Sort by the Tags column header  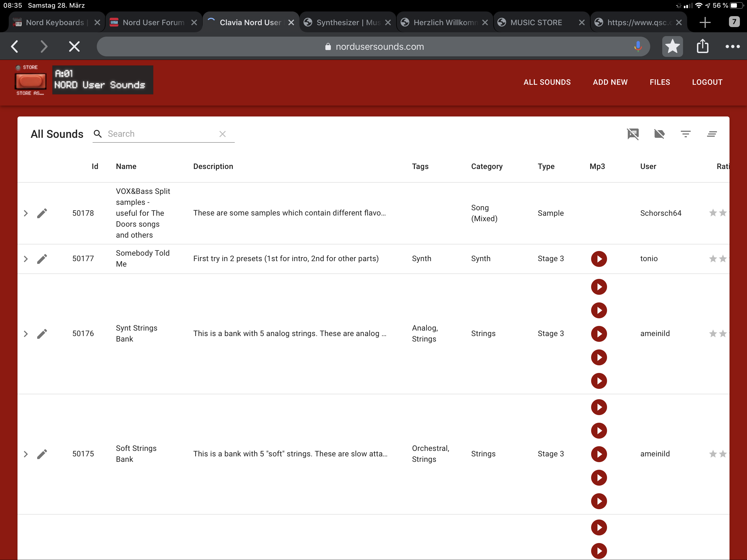pos(420,167)
